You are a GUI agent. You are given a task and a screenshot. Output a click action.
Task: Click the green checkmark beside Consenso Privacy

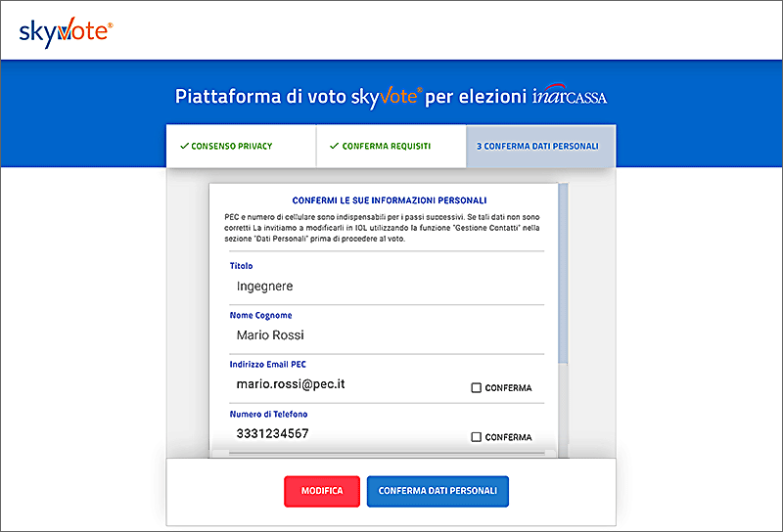[184, 147]
